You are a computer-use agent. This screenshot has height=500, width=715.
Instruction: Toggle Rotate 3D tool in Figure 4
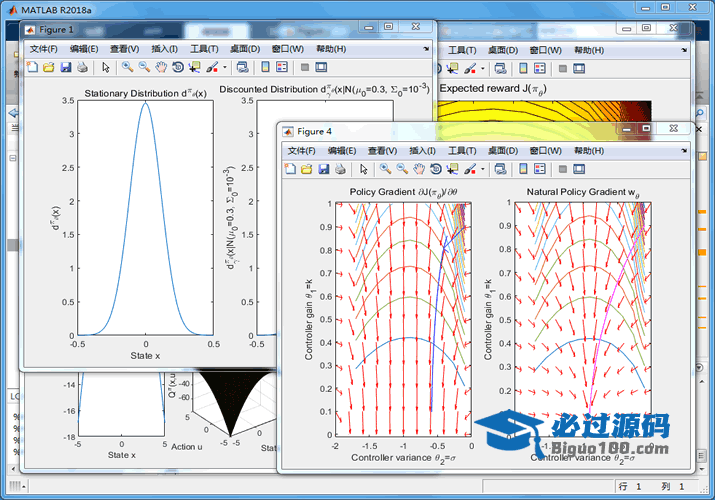coord(436,169)
